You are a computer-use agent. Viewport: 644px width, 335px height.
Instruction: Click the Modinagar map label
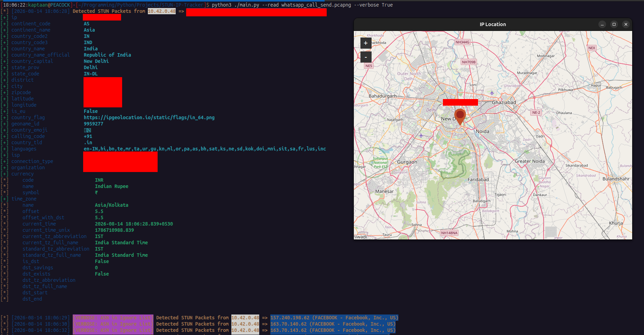point(546,56)
